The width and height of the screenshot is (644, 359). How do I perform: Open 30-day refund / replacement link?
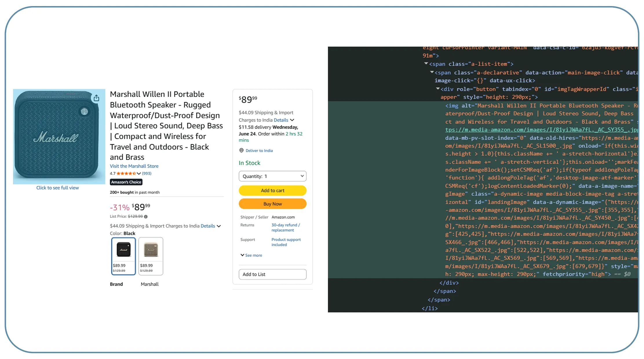pyautogui.click(x=286, y=228)
